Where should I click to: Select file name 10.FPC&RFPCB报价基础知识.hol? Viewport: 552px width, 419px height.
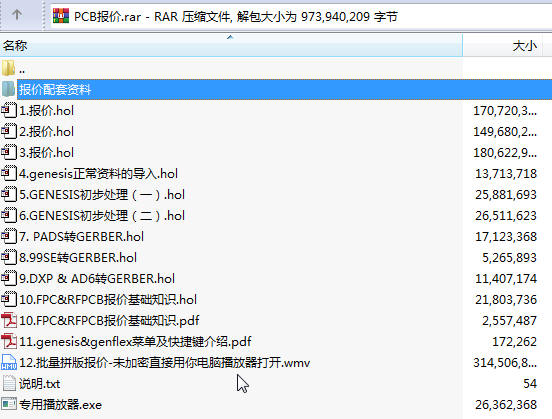click(108, 300)
